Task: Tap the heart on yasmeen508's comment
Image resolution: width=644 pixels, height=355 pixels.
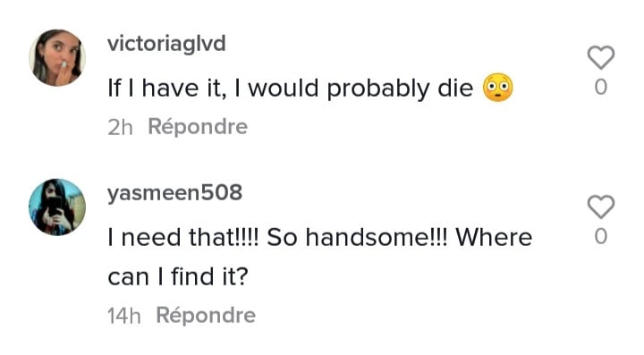Action: [600, 207]
